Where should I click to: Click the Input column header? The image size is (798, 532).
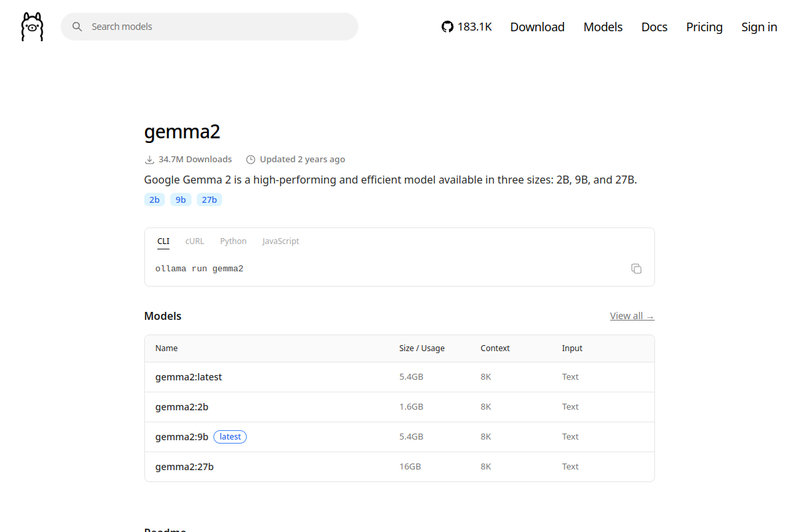tap(572, 348)
